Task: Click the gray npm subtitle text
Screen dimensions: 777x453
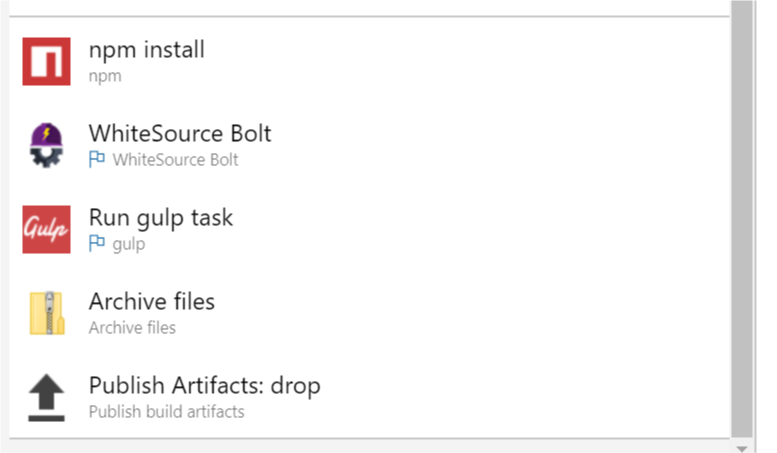Action: 105,77
